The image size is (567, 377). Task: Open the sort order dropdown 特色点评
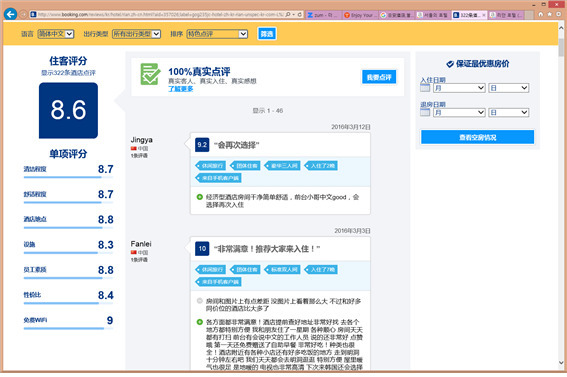click(x=217, y=34)
